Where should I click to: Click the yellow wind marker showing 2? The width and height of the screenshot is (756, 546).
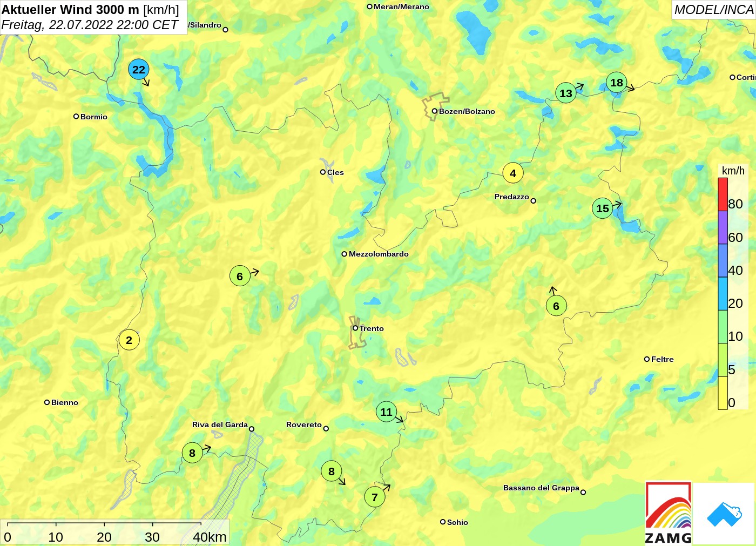click(x=129, y=340)
